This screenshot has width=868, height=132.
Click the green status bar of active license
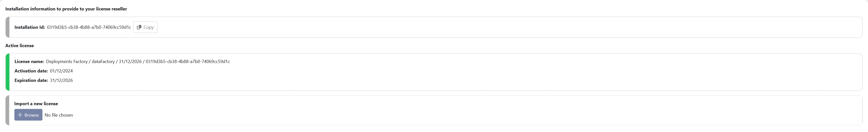(x=7, y=72)
